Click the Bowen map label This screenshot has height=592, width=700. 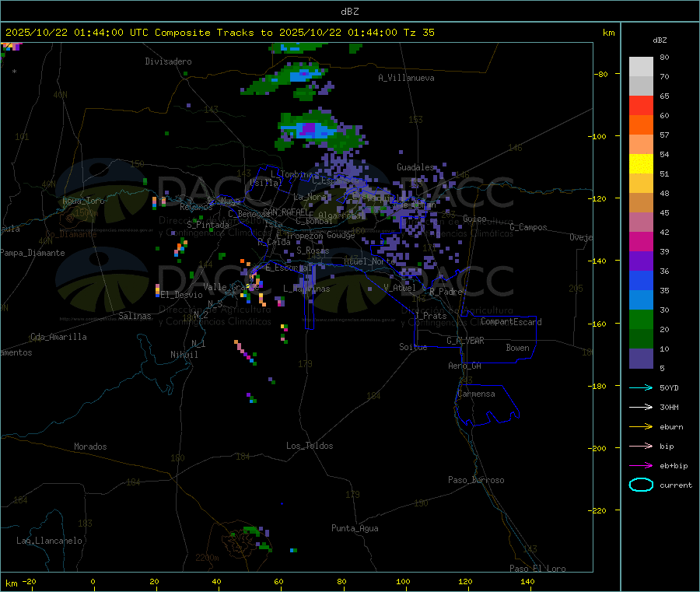(x=517, y=348)
